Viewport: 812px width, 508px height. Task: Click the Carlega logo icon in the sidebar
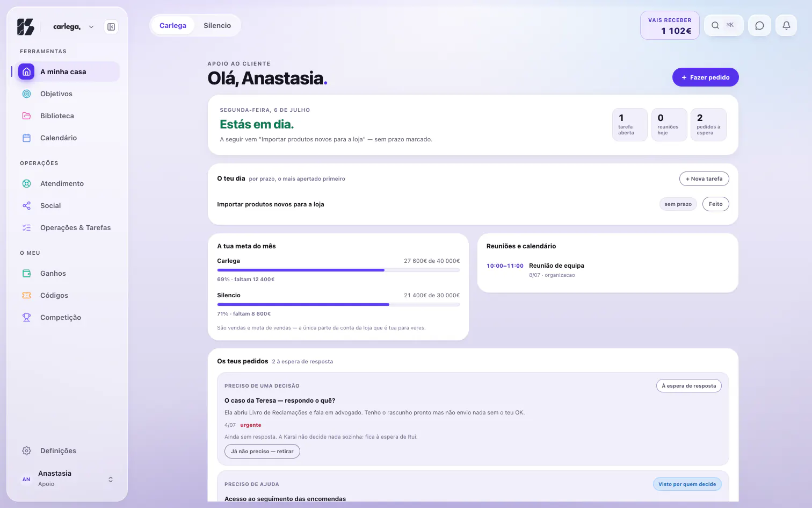[26, 27]
